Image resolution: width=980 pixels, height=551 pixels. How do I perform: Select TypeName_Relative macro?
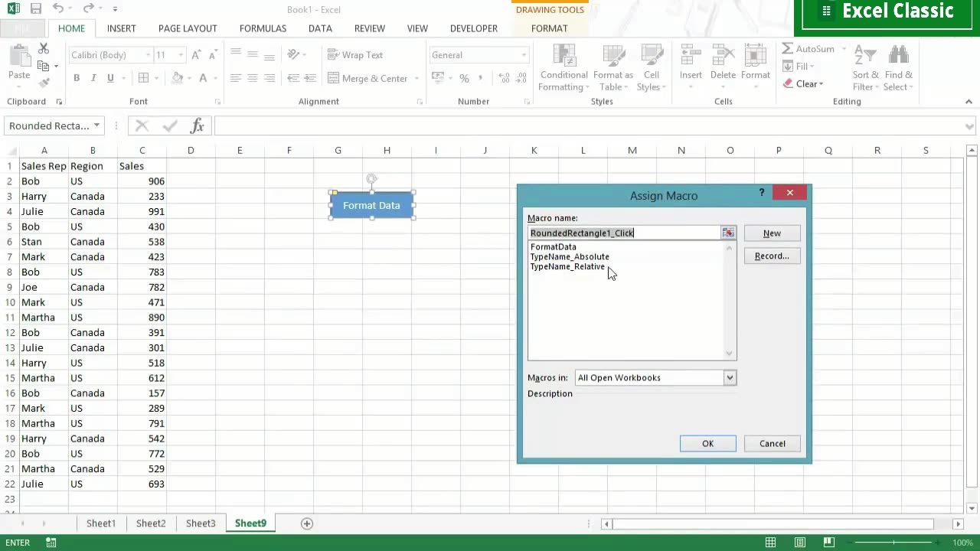coord(567,267)
